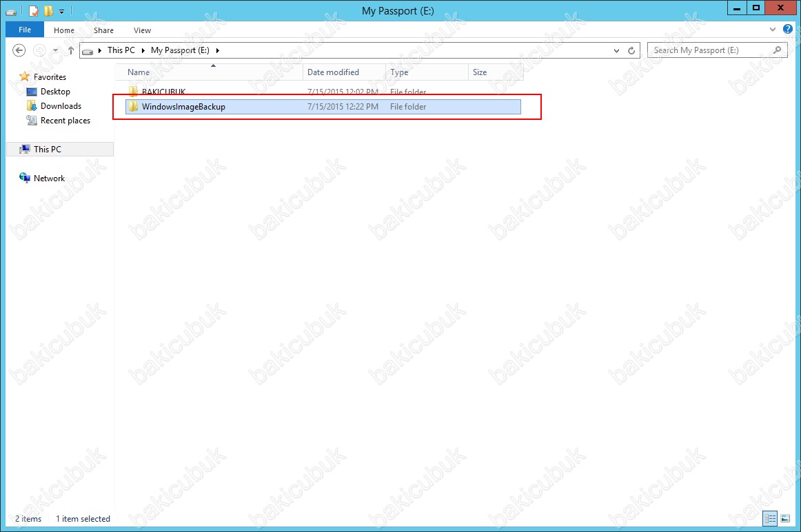Click the drive icon in the title bar
Viewport: 801px width, 532px height.
click(x=11, y=11)
